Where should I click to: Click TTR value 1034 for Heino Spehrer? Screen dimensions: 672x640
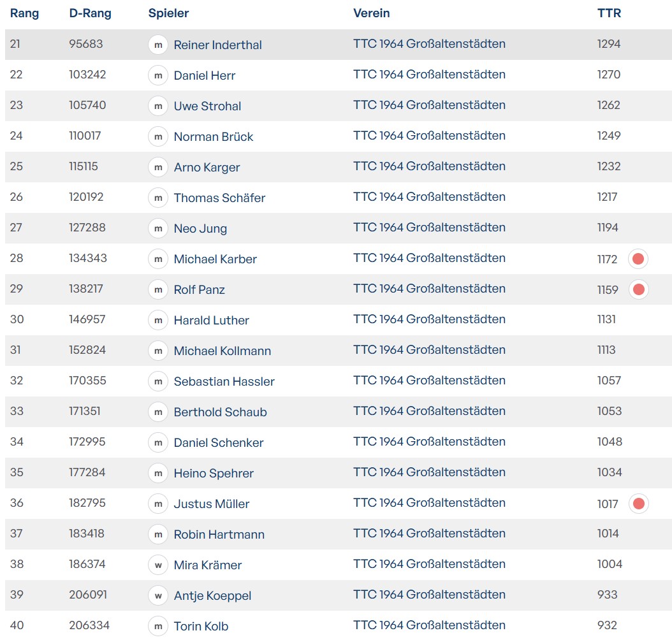pos(610,472)
